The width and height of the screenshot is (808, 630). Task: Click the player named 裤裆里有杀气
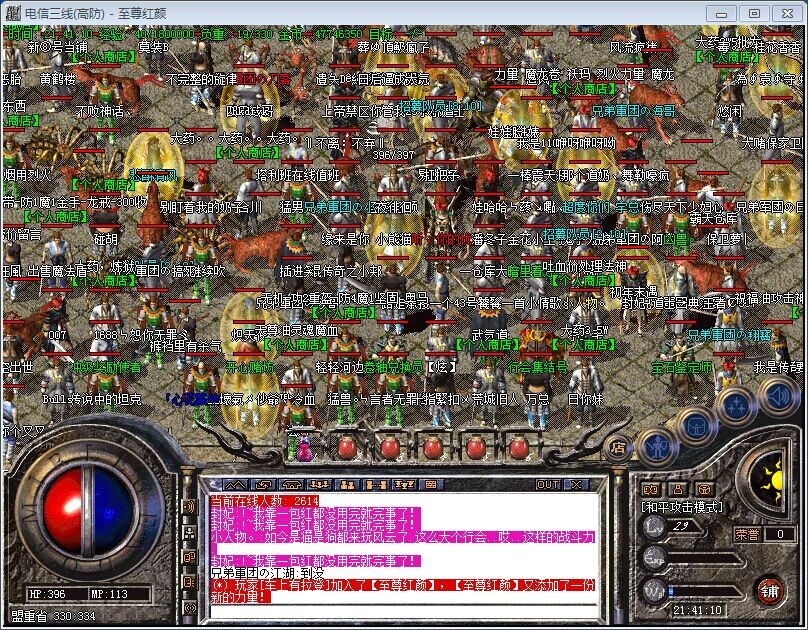pos(185,346)
